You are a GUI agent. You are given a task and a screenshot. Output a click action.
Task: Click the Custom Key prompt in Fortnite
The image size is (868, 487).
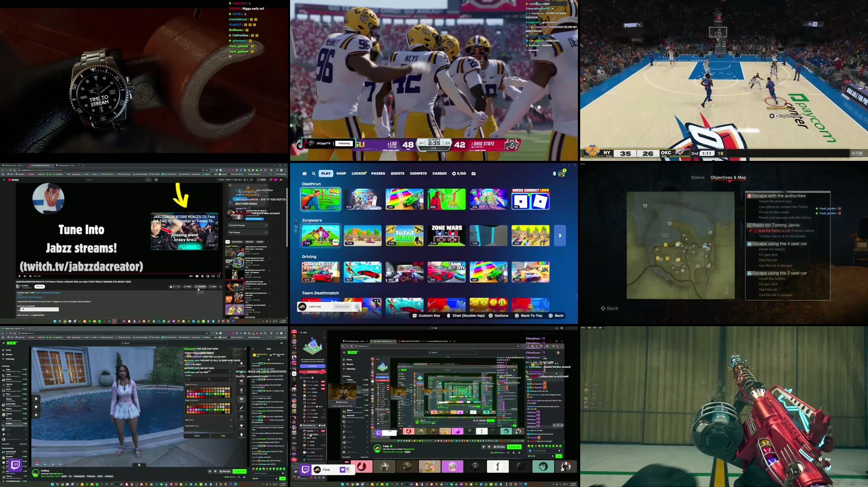point(426,315)
